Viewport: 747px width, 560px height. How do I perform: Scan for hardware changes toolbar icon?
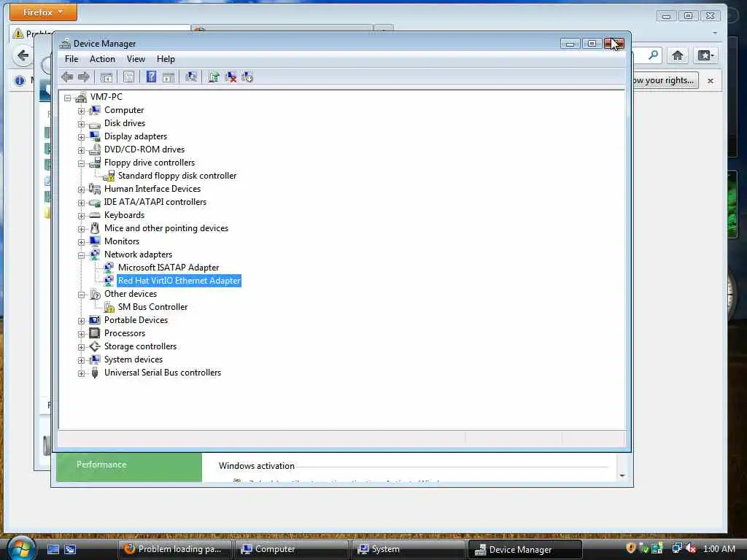tap(191, 77)
